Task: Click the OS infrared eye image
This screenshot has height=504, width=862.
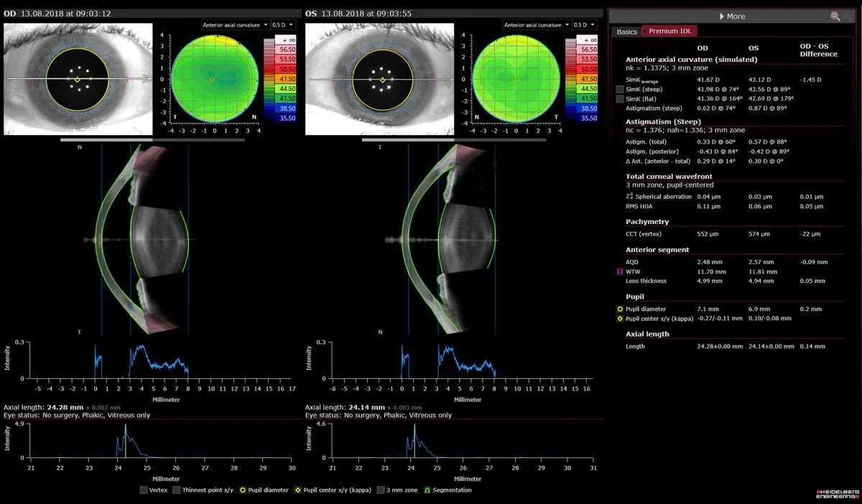Action: click(x=379, y=79)
